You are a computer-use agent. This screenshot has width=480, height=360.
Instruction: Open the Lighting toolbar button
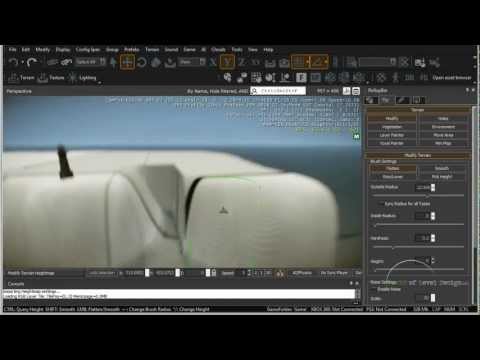coord(82,78)
